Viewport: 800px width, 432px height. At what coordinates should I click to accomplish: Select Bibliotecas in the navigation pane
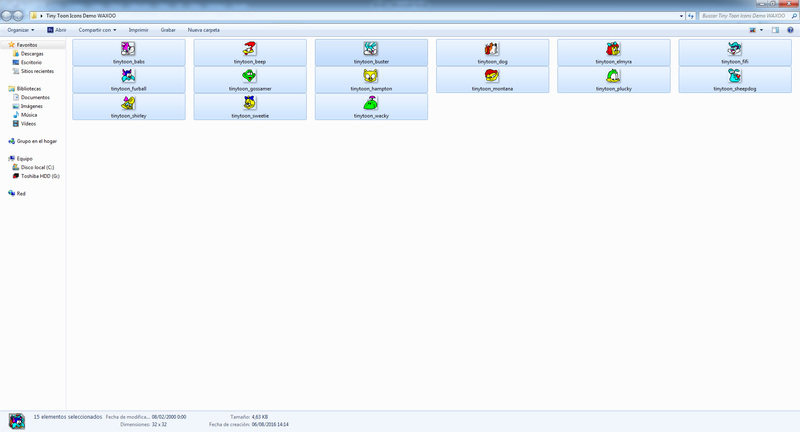point(29,89)
